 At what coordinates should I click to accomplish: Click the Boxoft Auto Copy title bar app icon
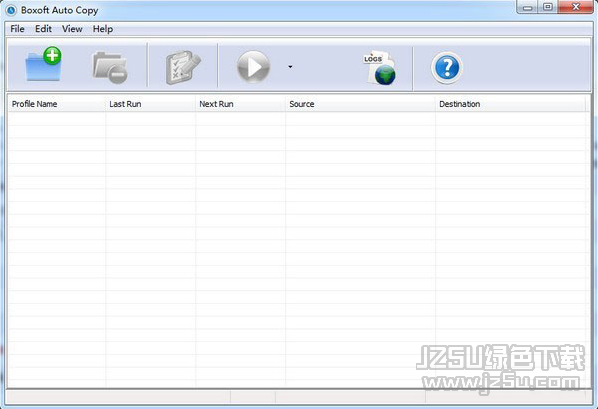coord(11,10)
